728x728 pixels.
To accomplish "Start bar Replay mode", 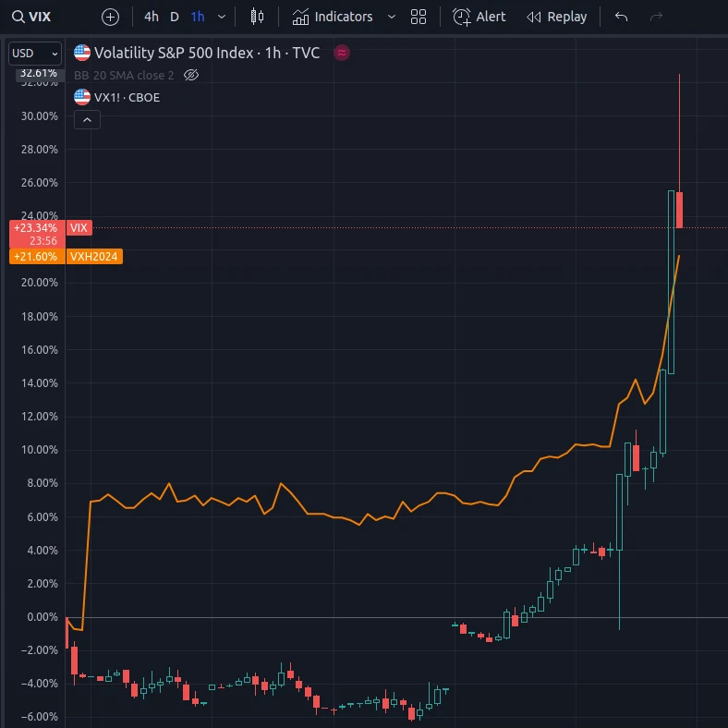I will (x=557, y=17).
